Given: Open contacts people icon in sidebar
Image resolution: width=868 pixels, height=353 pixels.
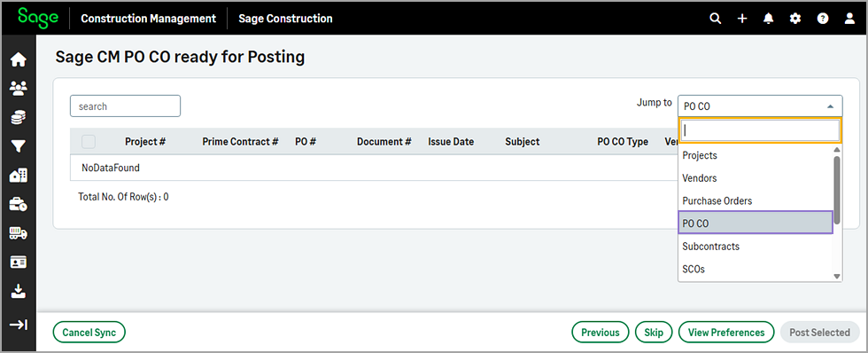Looking at the screenshot, I should 19,88.
